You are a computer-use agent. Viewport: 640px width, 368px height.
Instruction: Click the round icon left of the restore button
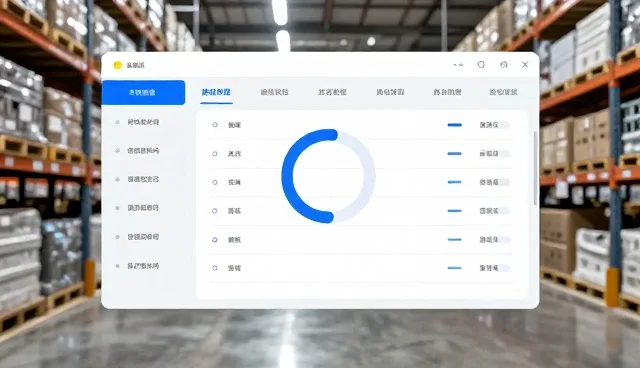coord(481,64)
